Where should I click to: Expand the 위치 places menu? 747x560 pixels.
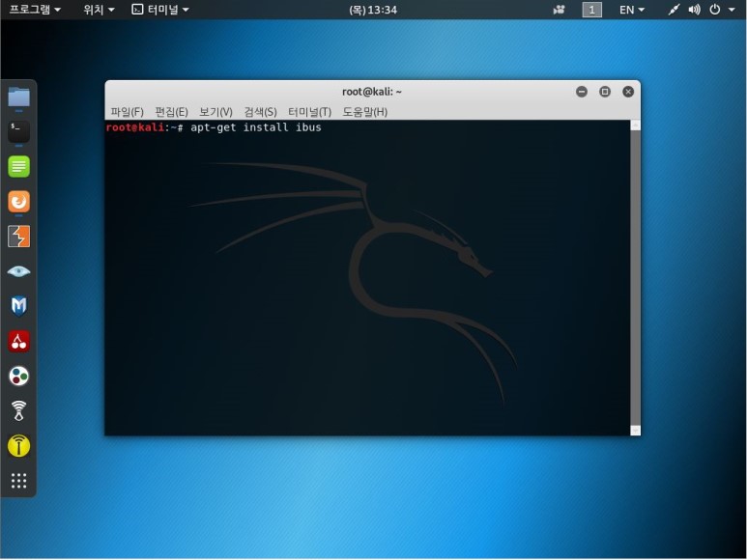tap(99, 10)
